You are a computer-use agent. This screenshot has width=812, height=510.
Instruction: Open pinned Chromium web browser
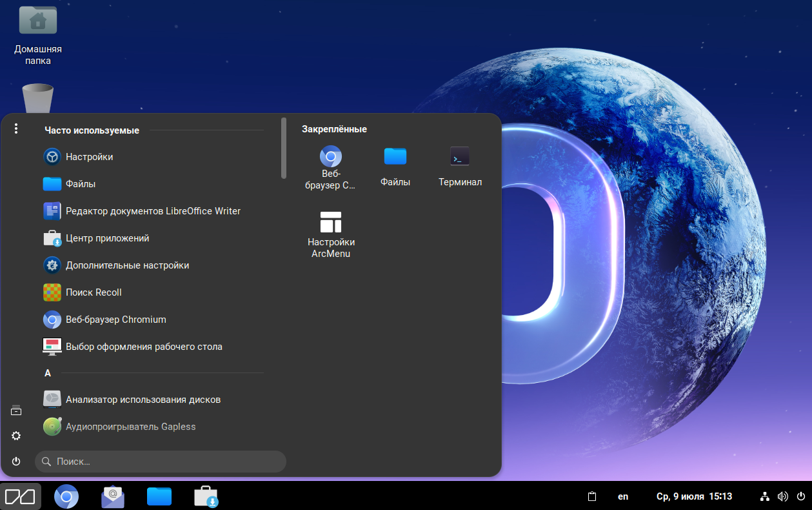point(331,167)
